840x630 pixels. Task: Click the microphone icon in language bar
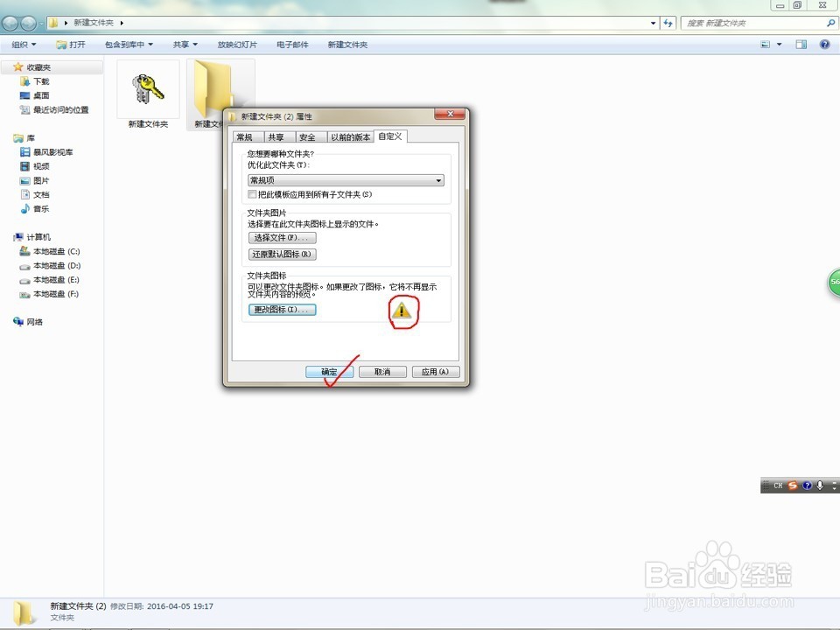coord(820,486)
